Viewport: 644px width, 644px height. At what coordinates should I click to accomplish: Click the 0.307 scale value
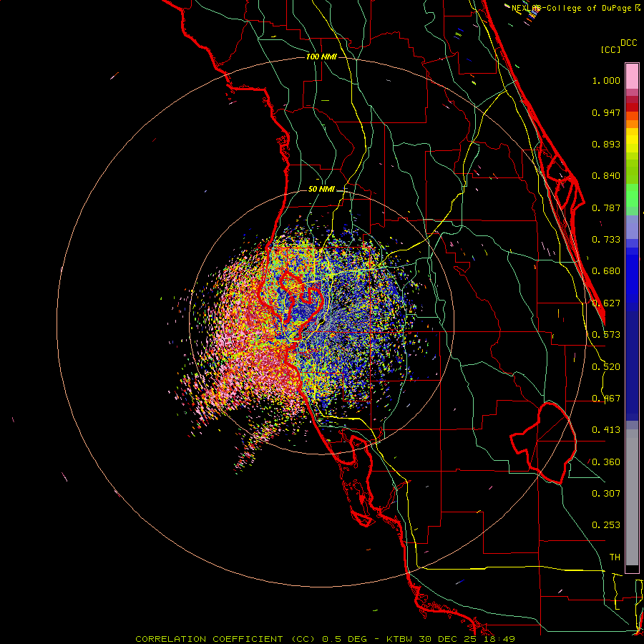pos(606,493)
